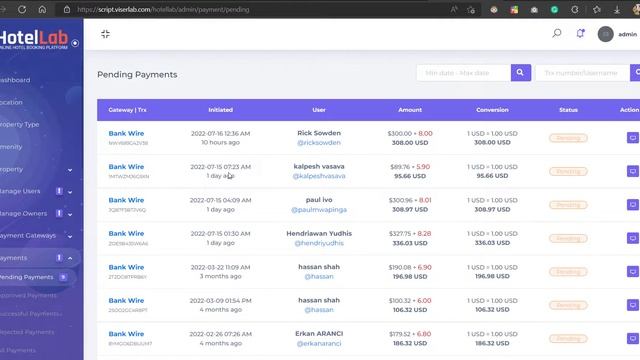640x360 pixels.
Task: Expand the Payment Gateways chevron
Action: click(70, 236)
